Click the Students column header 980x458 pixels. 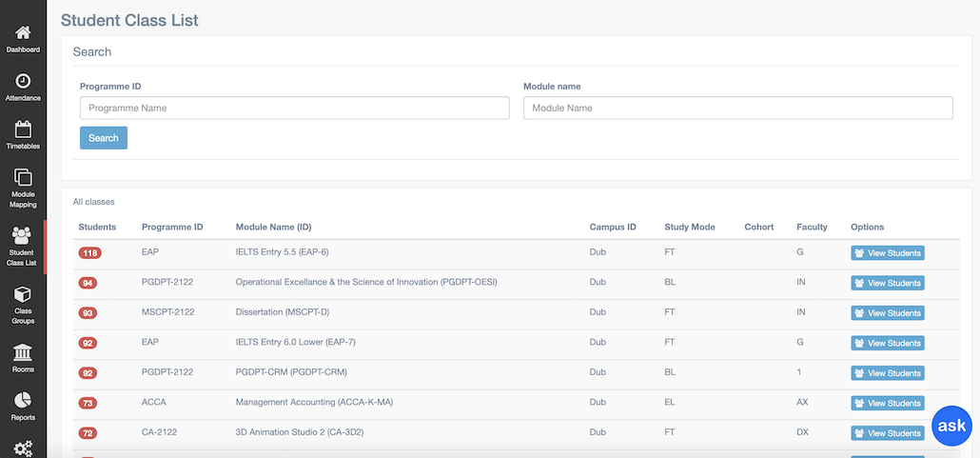pos(97,227)
